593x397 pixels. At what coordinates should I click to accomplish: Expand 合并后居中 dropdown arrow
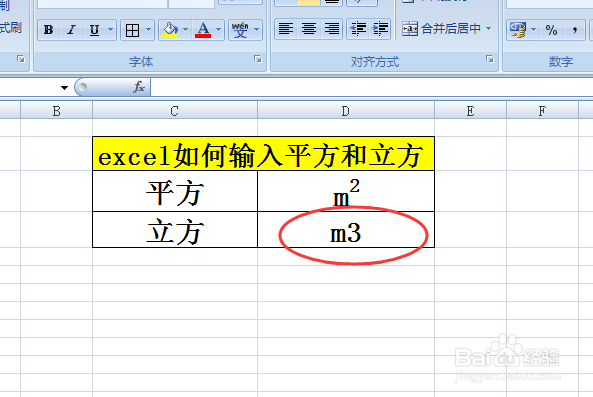click(x=489, y=29)
